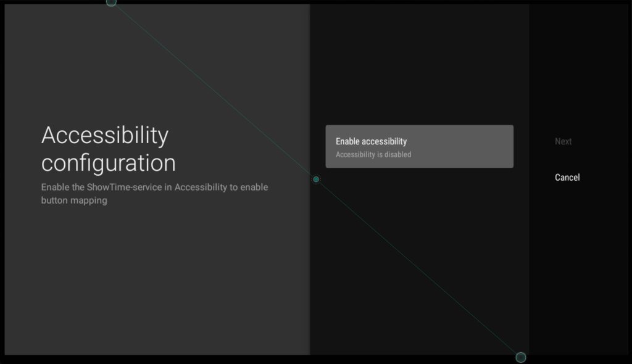This screenshot has height=364, width=632.
Task: Click empty space above the Enable accessibility card
Action: click(x=420, y=74)
